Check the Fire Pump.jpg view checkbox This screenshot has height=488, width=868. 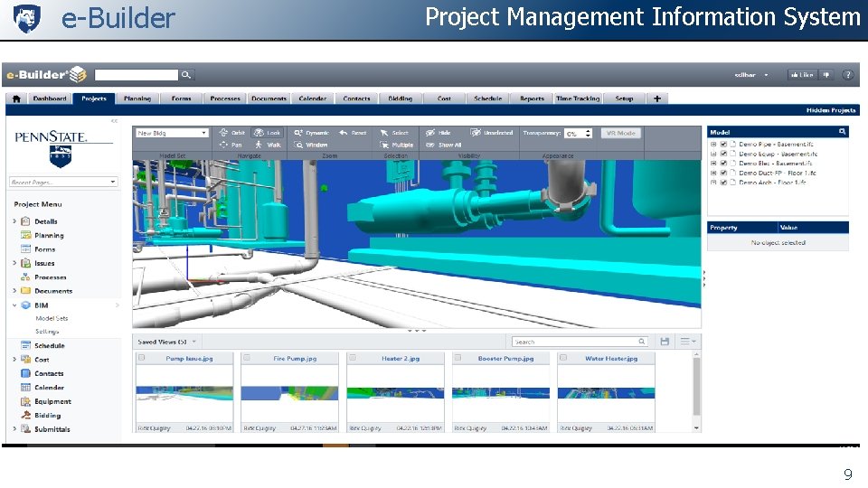247,358
